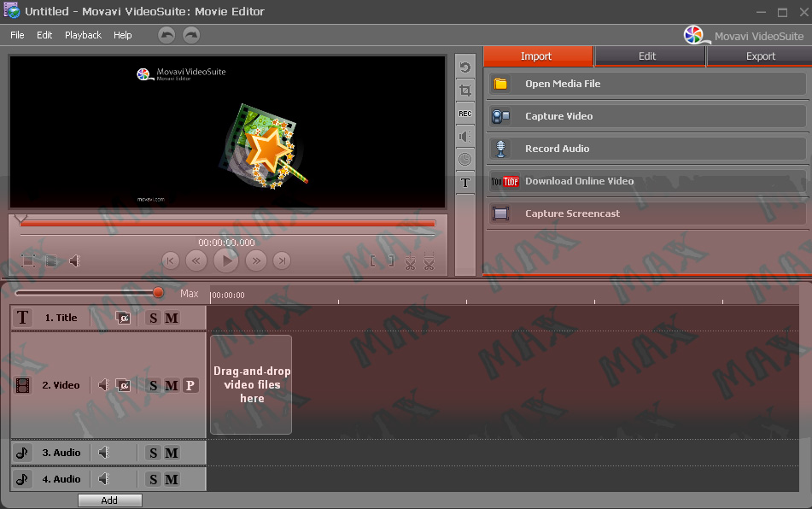
Task: Click the Redo arrow button
Action: (x=191, y=35)
